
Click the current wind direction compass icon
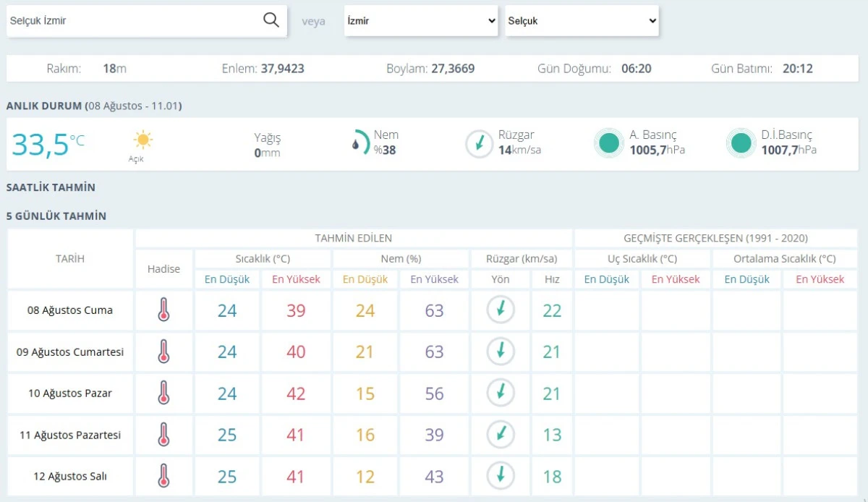click(479, 143)
